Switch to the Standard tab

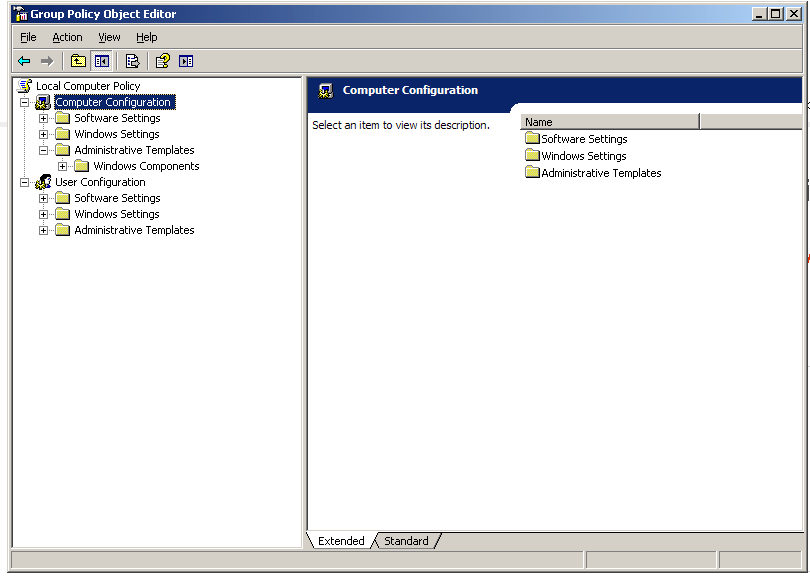(x=406, y=541)
